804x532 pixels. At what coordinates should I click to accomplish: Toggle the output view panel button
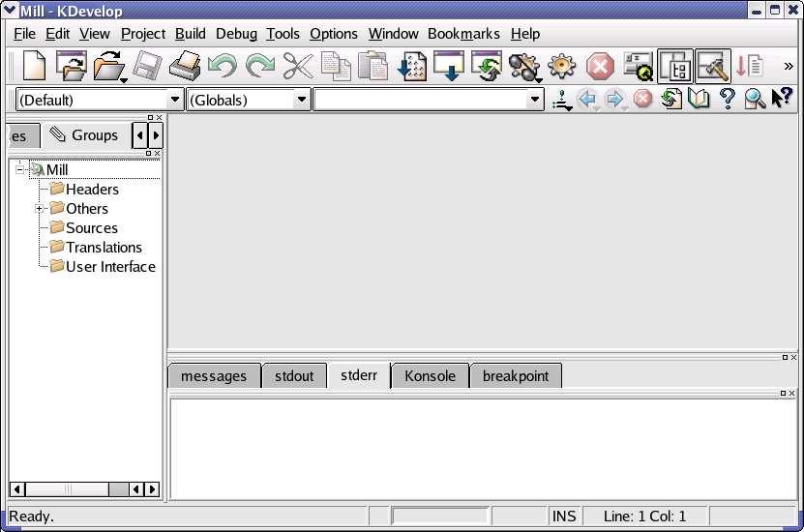coord(713,66)
